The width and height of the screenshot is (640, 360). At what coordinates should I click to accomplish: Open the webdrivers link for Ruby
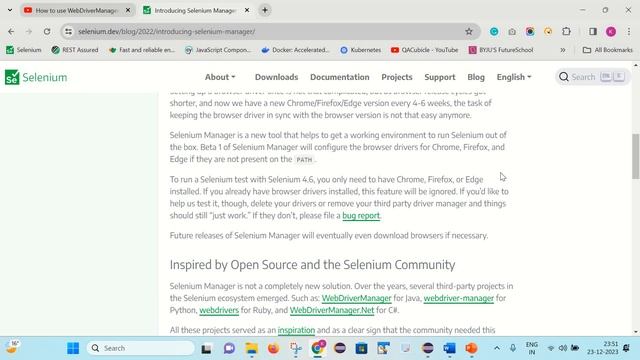[219, 310]
